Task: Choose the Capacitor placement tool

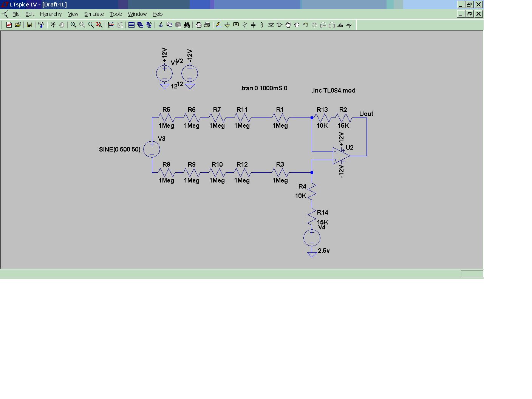Action: click(253, 25)
